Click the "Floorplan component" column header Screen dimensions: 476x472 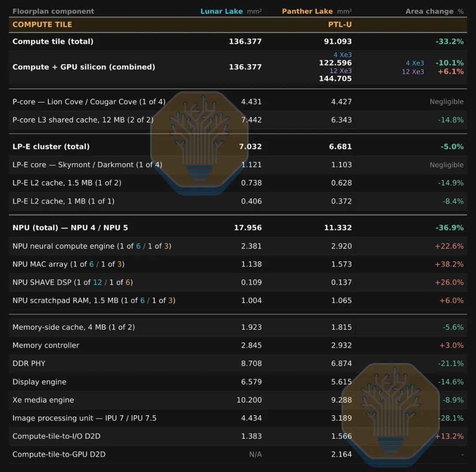coord(53,11)
